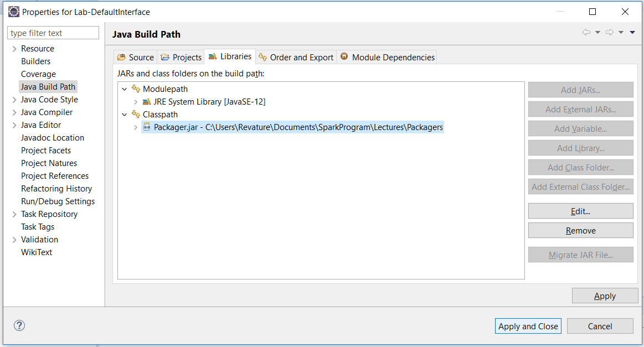The width and height of the screenshot is (644, 347).
Task: Open the Module Dependencies tab
Action: point(387,56)
